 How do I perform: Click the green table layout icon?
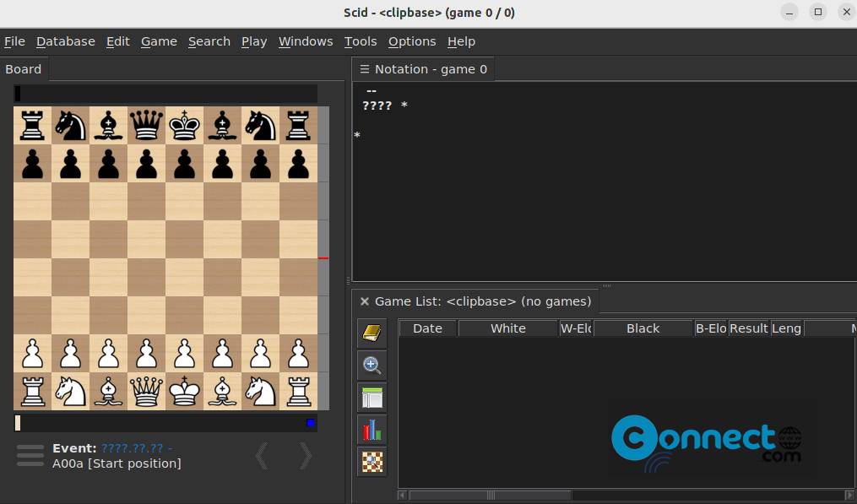pyautogui.click(x=372, y=397)
